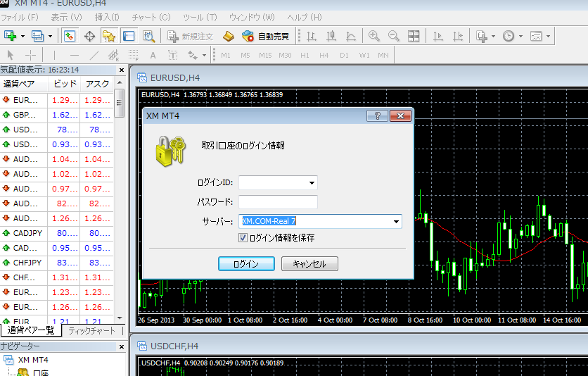Select the vertical line drawing tool
The width and height of the screenshot is (588, 376).
54,55
